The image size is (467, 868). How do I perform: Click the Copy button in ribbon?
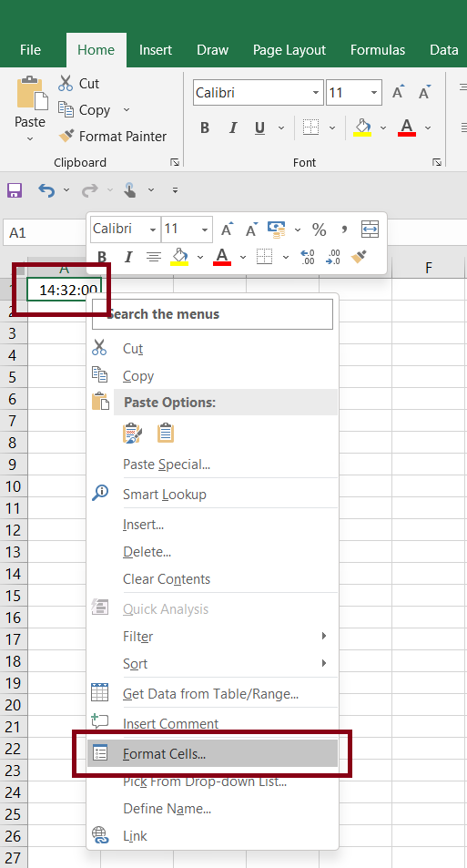(85, 110)
